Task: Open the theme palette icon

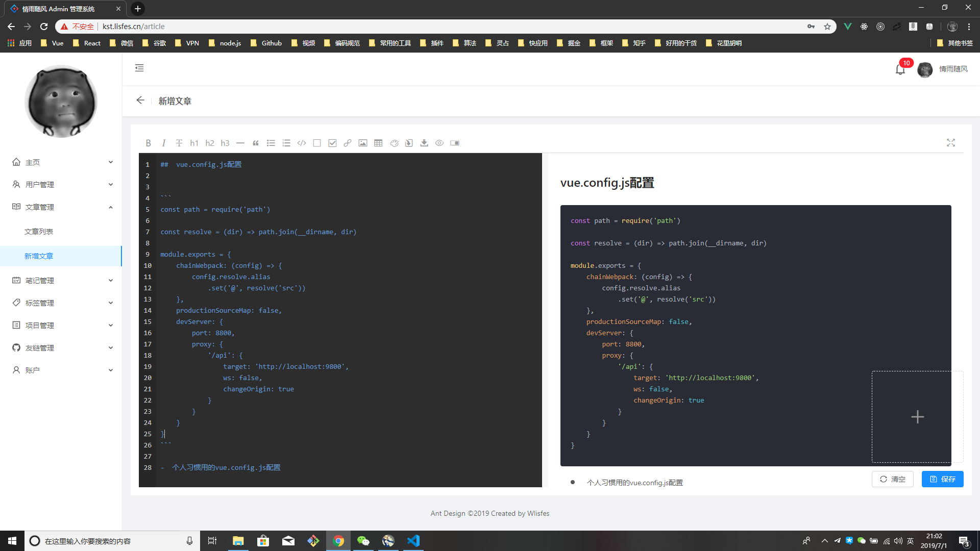Action: 394,143
